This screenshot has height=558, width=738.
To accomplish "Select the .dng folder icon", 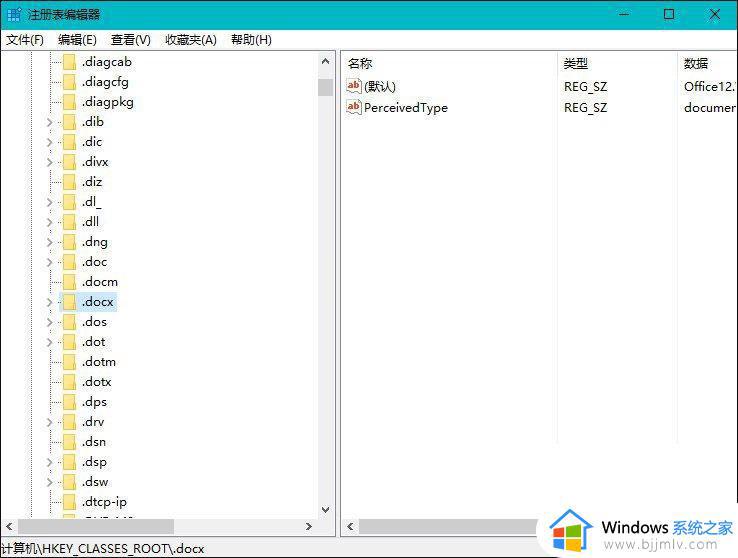I will 70,242.
